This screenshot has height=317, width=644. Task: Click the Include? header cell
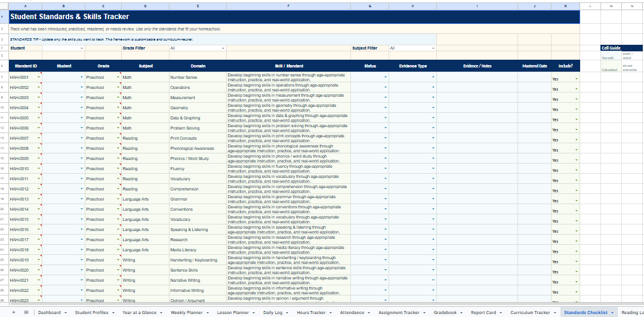click(566, 66)
